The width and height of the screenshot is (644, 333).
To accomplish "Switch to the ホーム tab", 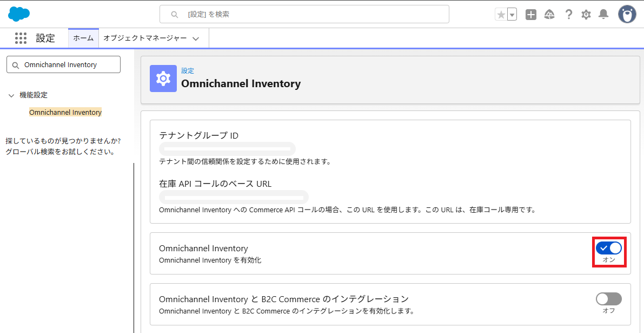I will (83, 38).
